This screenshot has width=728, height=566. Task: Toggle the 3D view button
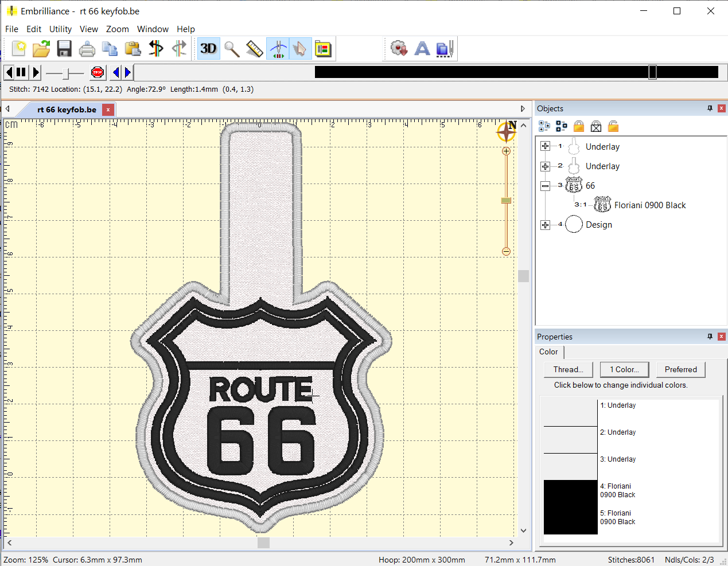click(208, 49)
